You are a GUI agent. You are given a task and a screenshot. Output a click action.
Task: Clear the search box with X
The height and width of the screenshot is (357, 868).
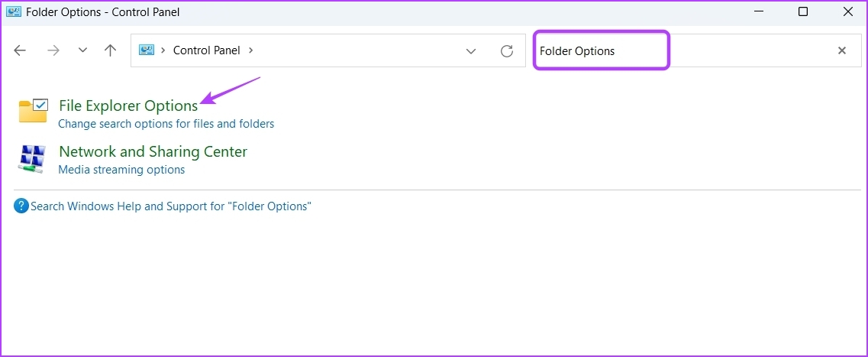point(842,50)
